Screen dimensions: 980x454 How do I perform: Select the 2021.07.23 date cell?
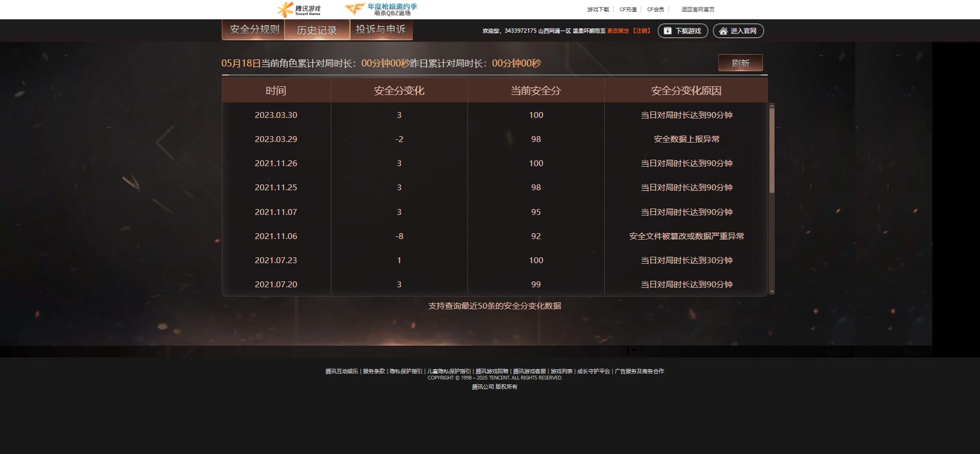(276, 261)
